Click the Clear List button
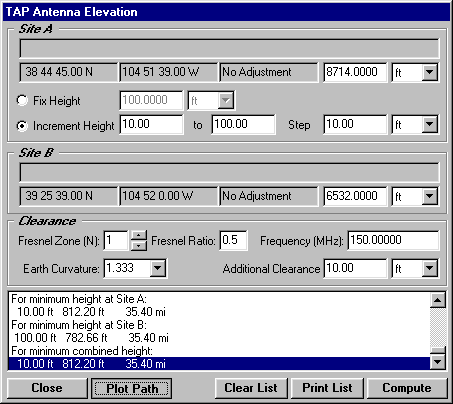The image size is (453, 404). pos(251,388)
